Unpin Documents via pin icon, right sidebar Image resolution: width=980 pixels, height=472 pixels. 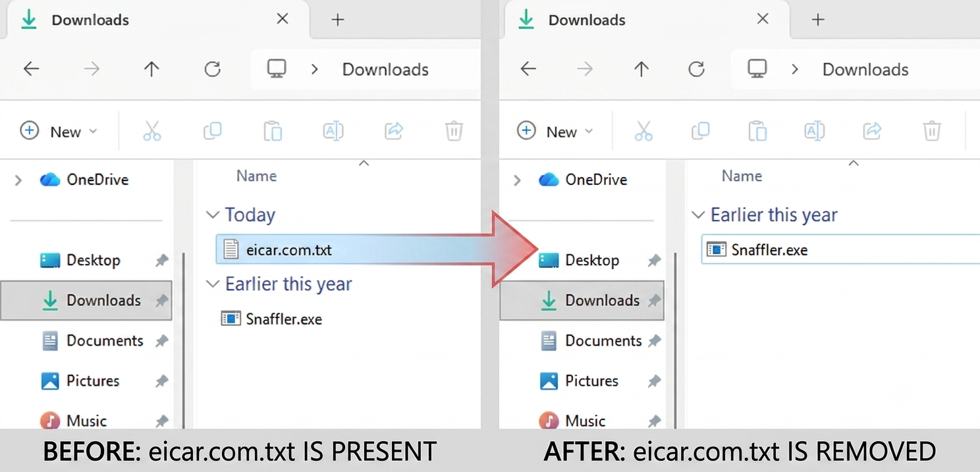point(654,341)
